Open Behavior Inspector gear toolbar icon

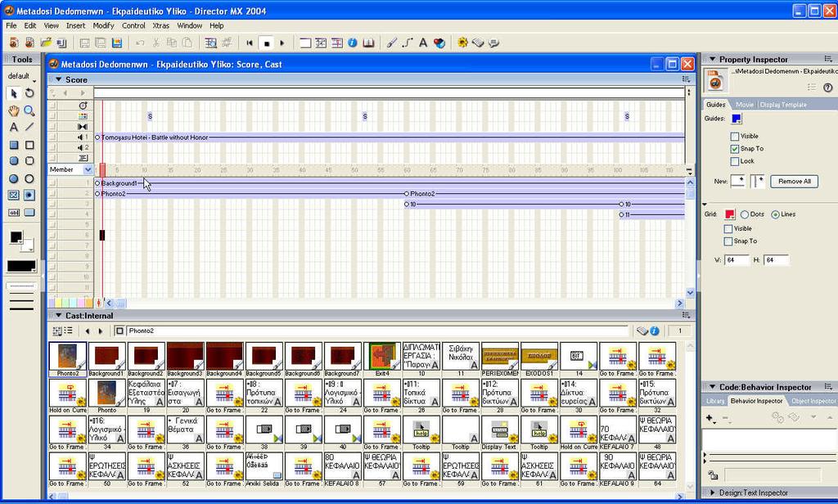(463, 43)
